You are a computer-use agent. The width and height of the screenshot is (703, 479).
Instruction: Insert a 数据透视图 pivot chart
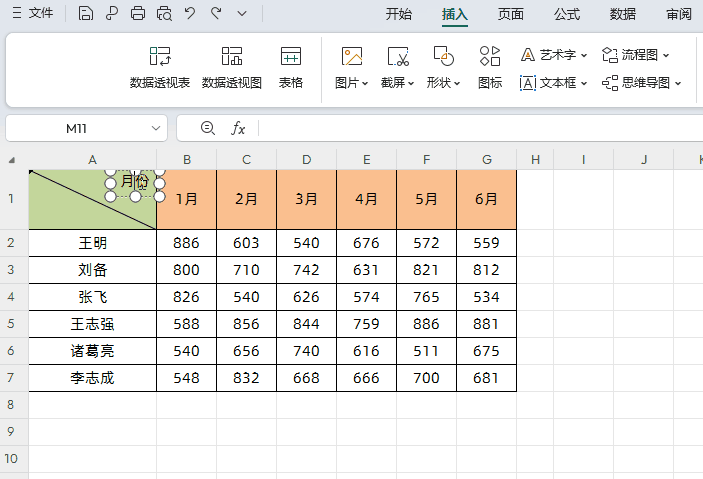(232, 66)
